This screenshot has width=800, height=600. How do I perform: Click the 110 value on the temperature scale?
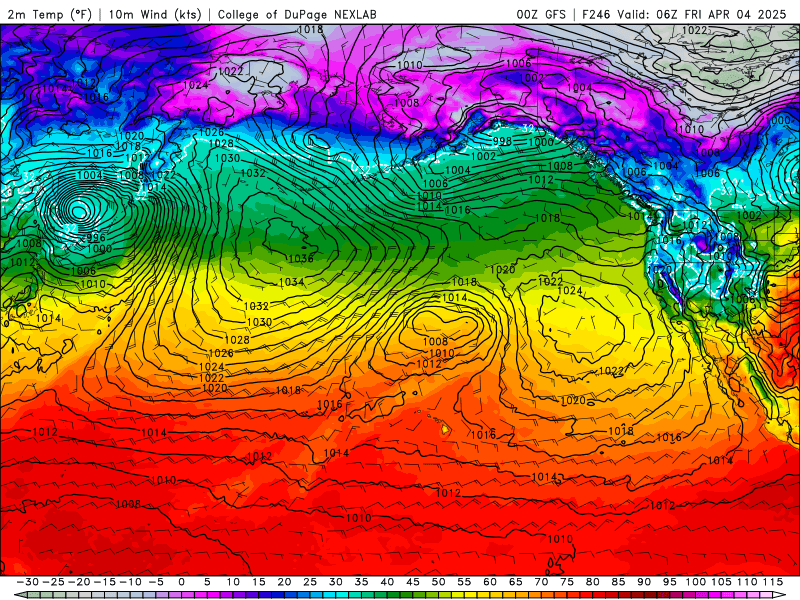tap(747, 582)
